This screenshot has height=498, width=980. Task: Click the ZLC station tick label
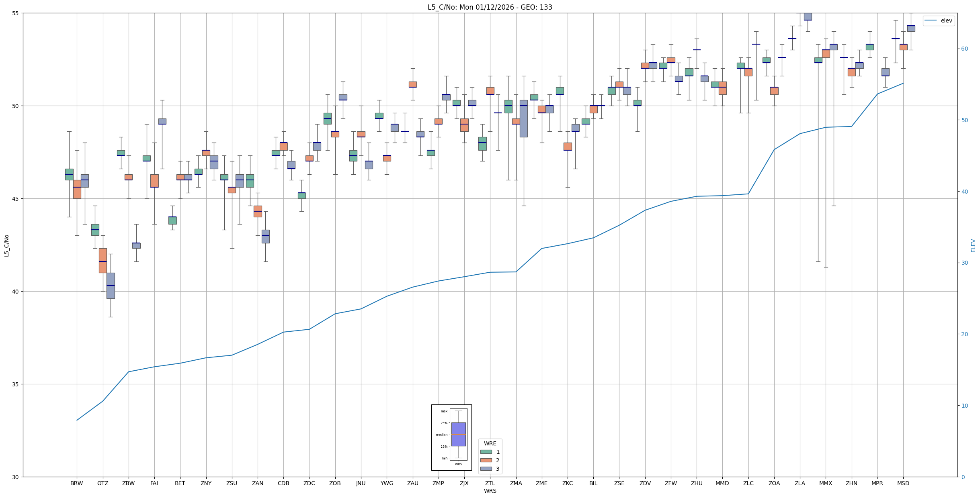(x=748, y=483)
